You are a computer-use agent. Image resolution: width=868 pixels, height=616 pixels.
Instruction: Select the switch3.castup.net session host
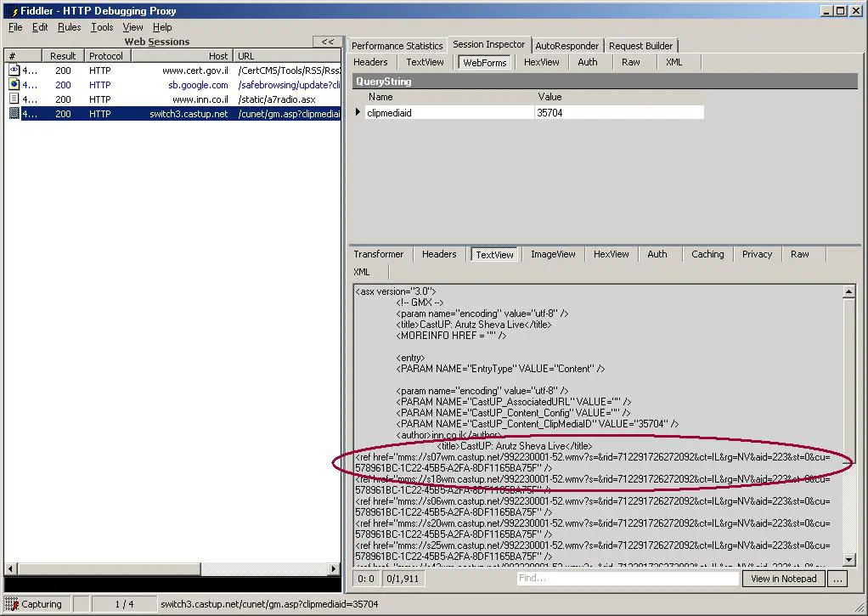pyautogui.click(x=189, y=114)
